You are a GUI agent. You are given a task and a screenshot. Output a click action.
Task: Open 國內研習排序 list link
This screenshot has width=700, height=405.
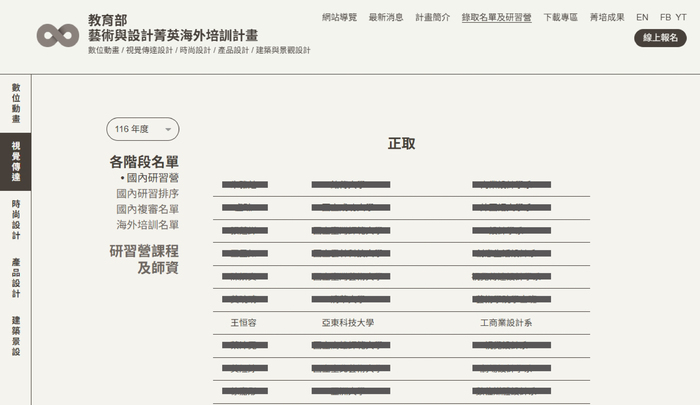pyautogui.click(x=147, y=193)
